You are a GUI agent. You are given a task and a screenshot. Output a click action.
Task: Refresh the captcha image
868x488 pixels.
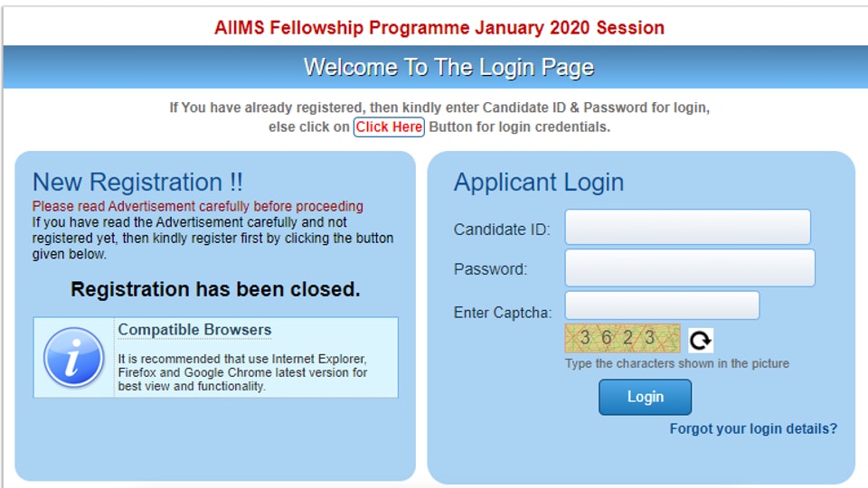(x=700, y=340)
